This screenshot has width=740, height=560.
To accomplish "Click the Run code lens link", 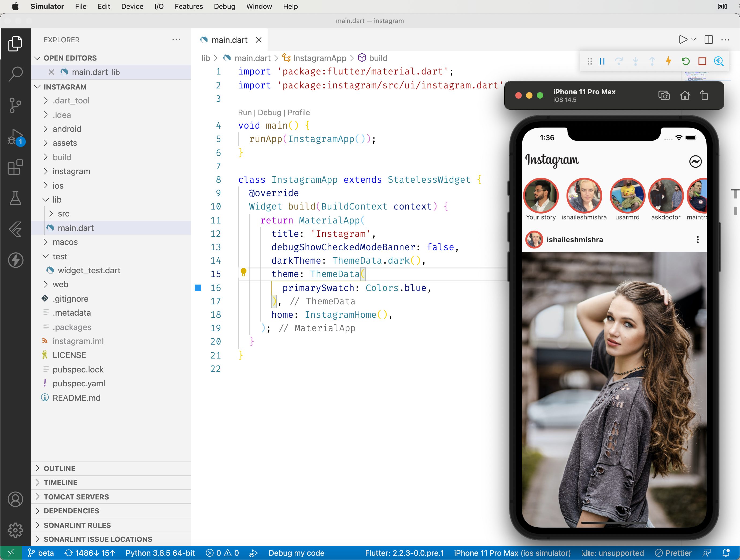I will [x=245, y=113].
